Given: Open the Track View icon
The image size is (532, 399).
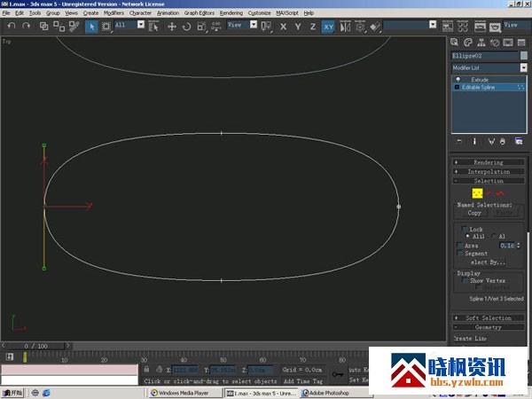Looking at the screenshot, I should (x=448, y=26).
